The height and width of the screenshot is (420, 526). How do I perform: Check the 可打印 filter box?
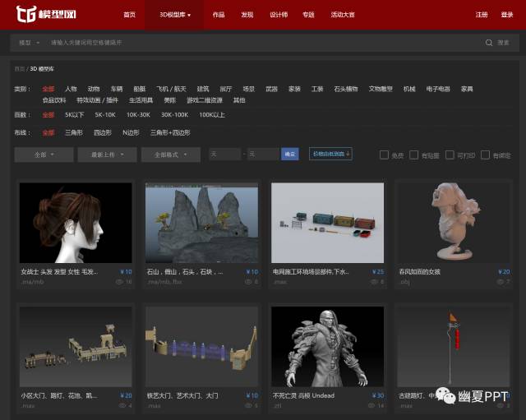tap(450, 155)
